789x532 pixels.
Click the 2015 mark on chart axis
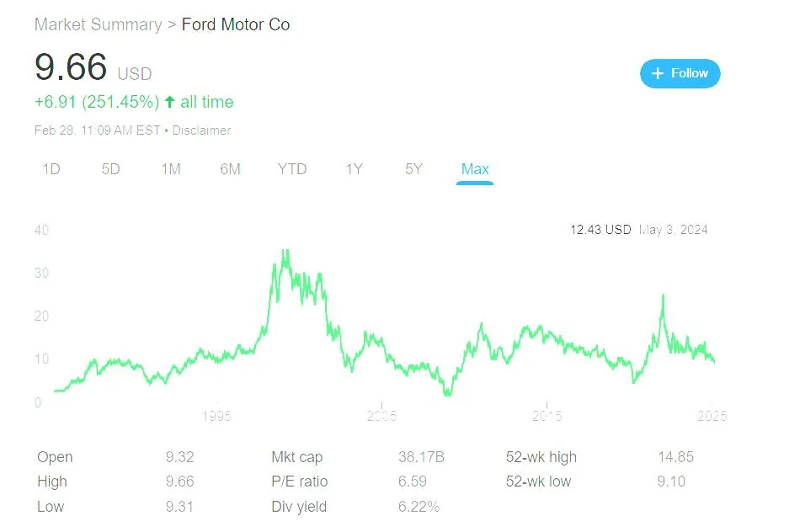(546, 415)
